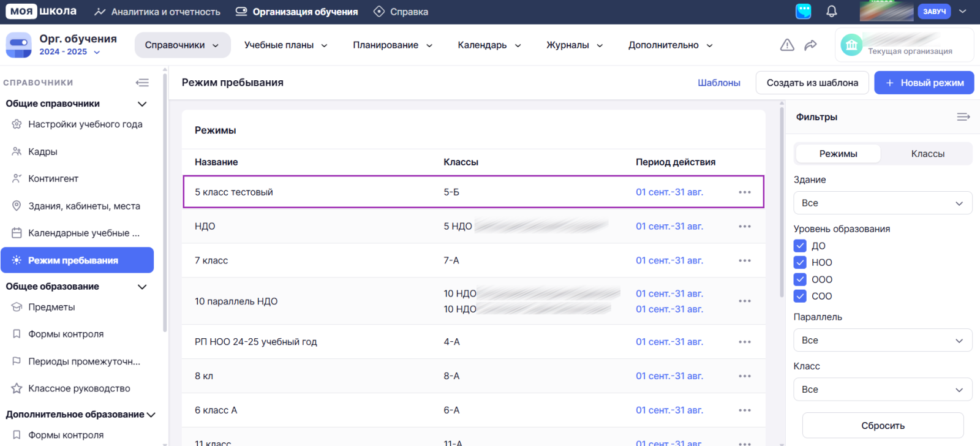Viewport: 980px width, 446px height.
Task: Go to Аналитика и отчетность section
Action: click(157, 12)
